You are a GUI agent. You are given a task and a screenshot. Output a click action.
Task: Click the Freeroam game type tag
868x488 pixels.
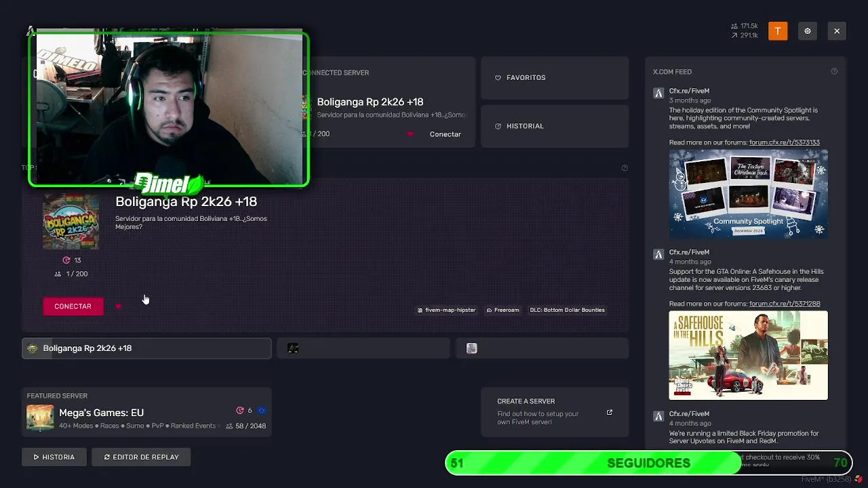click(x=502, y=310)
